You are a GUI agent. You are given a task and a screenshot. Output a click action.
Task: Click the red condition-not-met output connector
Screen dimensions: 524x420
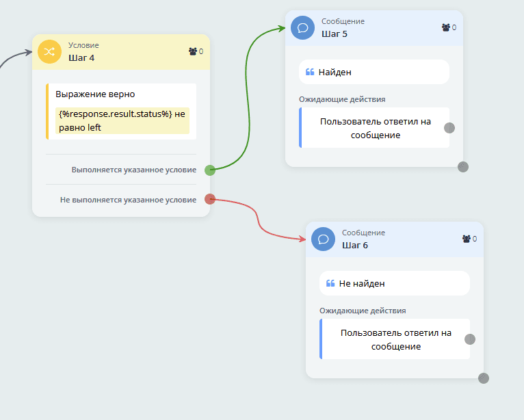click(x=210, y=199)
